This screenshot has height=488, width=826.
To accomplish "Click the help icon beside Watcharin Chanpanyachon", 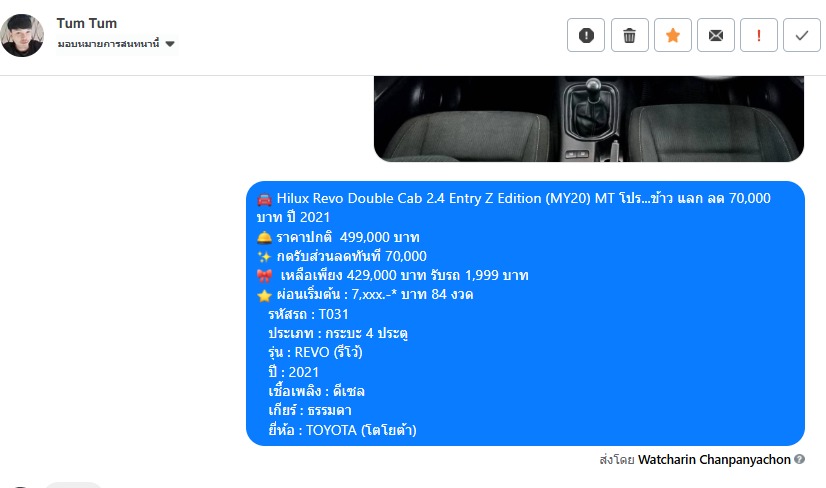I will click(x=799, y=459).
